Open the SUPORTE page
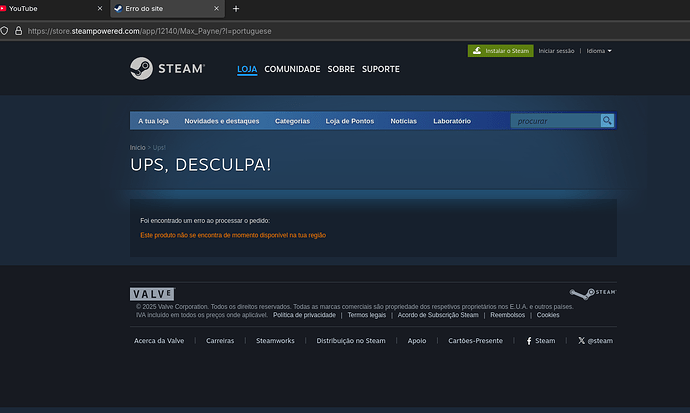This screenshot has height=413, width=690. 381,69
